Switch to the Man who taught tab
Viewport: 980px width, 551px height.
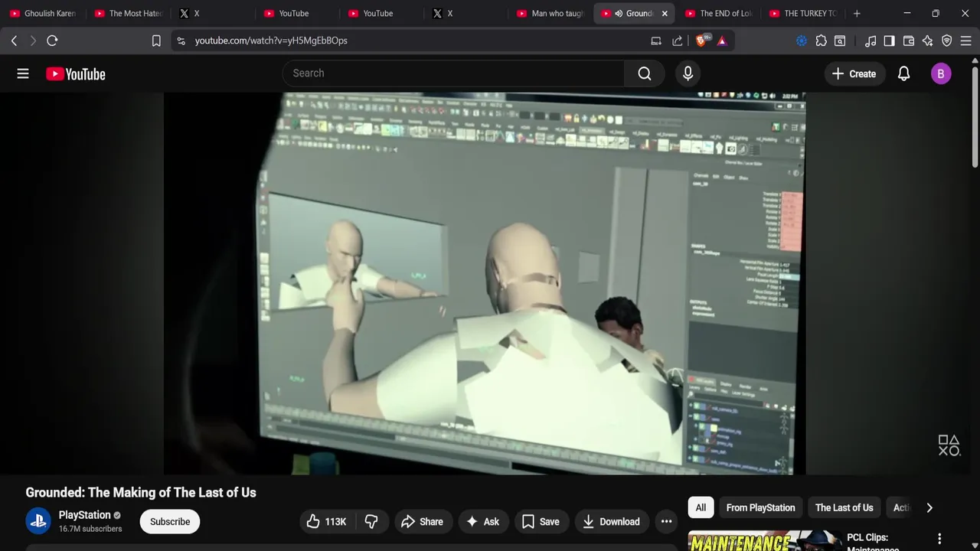pyautogui.click(x=550, y=13)
